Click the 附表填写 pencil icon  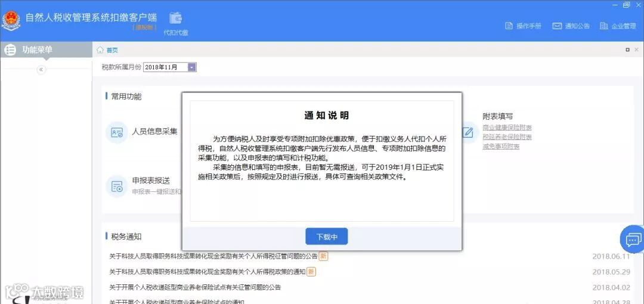(467, 132)
